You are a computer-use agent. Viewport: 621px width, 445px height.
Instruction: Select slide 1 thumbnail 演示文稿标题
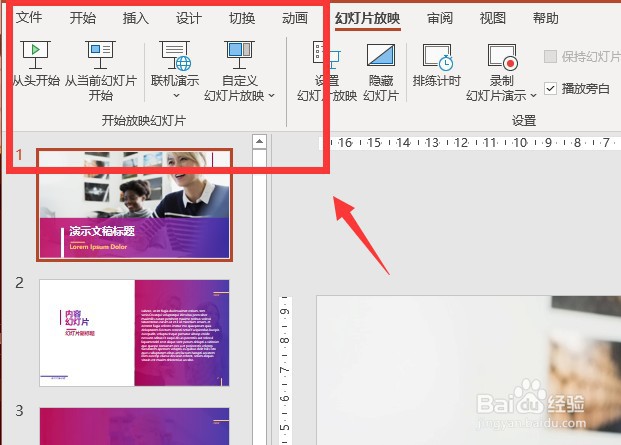click(134, 205)
